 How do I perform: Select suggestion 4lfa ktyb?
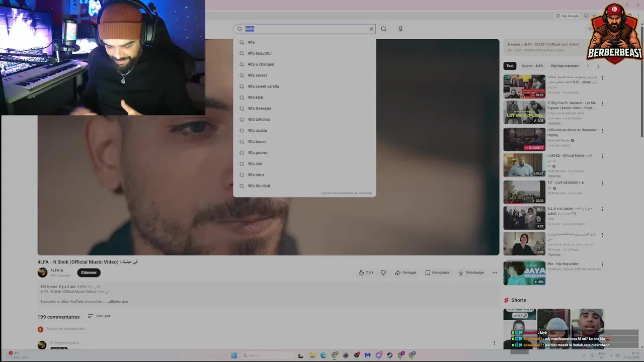pos(304,98)
